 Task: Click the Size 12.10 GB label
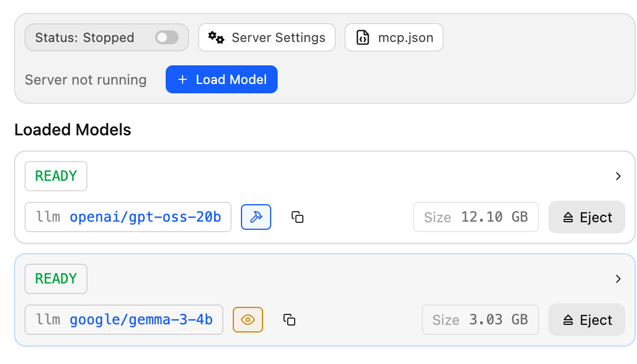[x=475, y=217]
